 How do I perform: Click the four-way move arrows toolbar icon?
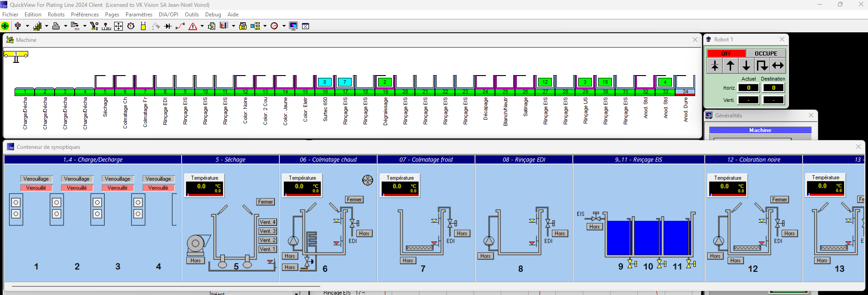click(x=118, y=26)
